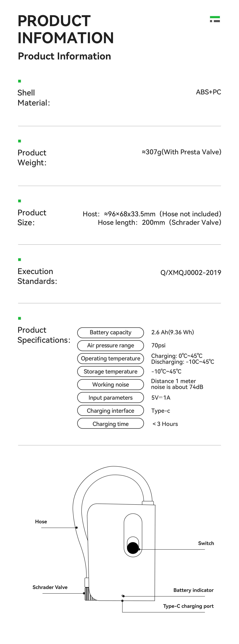
Task: Click the green bullet above Product Specifications
Action: coord(19,318)
